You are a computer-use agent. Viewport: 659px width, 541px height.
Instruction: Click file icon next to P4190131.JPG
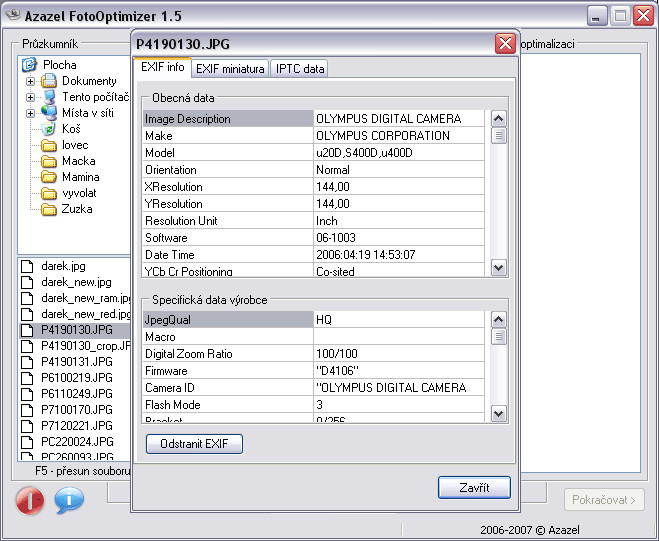27,362
